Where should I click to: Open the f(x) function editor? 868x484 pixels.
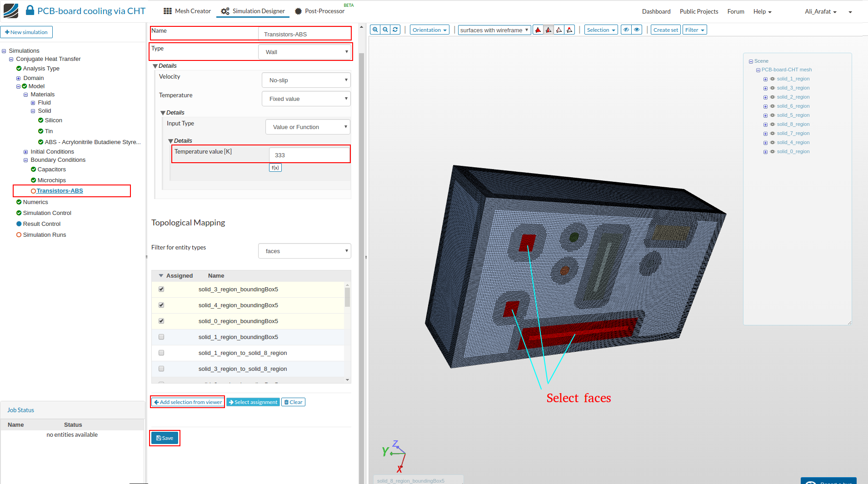click(275, 168)
